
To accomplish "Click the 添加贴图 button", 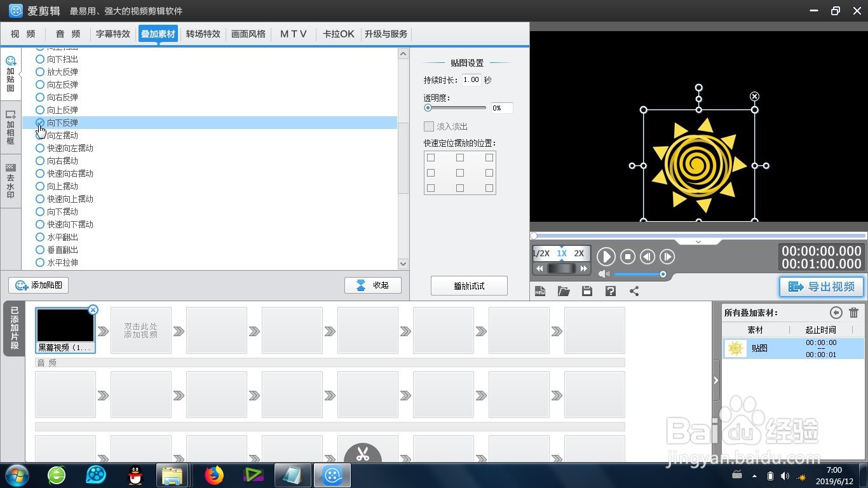I will point(38,285).
